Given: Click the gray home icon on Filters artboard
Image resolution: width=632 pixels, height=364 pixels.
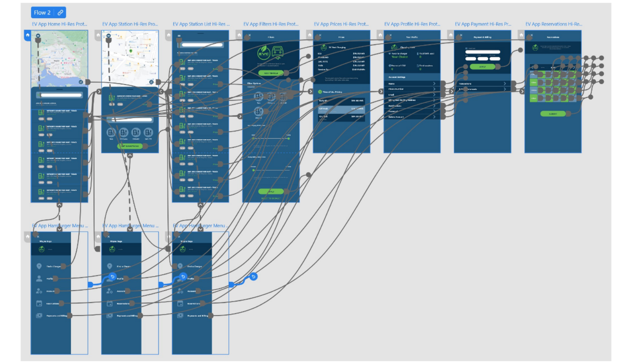Looking at the screenshot, I should coord(239,35).
